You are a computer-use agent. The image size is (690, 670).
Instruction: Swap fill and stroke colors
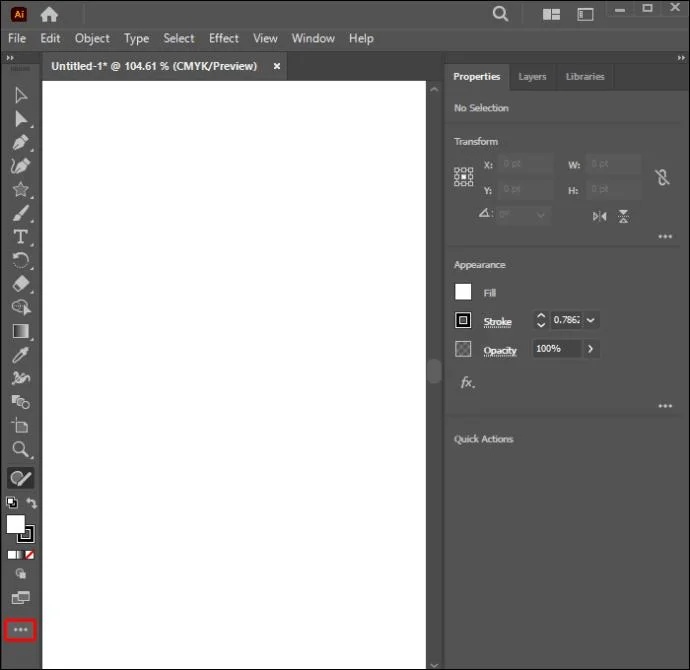(x=31, y=503)
